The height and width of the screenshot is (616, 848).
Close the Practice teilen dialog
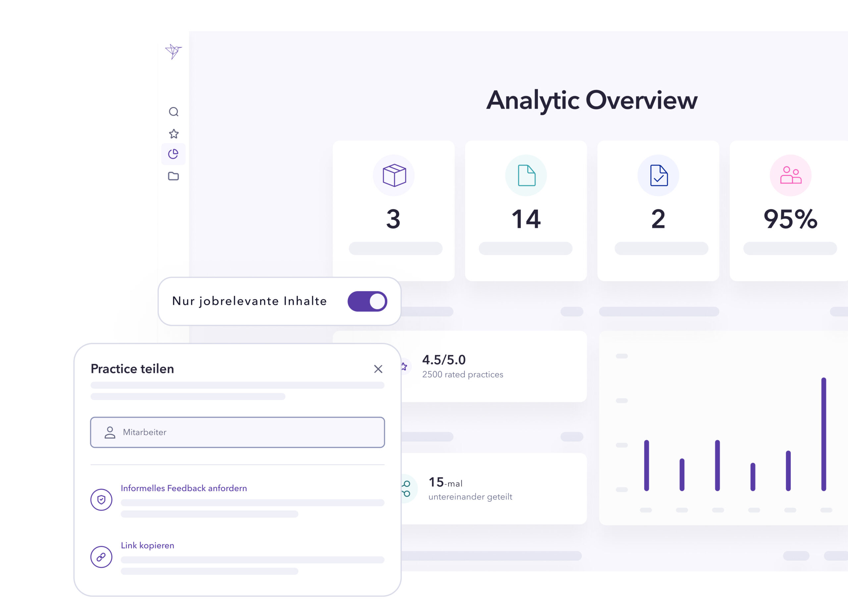coord(378,369)
